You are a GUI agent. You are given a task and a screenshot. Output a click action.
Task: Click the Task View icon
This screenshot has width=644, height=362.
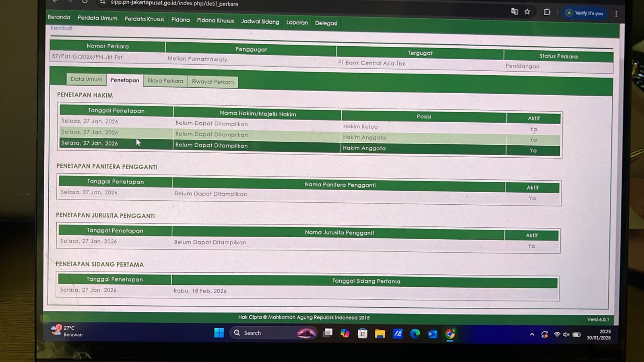tap(328, 333)
